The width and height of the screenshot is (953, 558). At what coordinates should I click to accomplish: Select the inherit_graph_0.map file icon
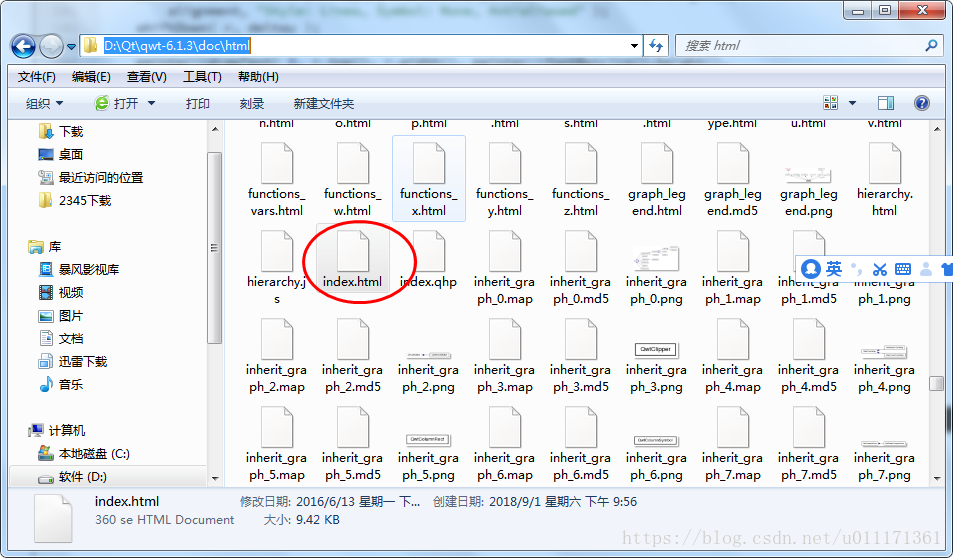point(504,251)
